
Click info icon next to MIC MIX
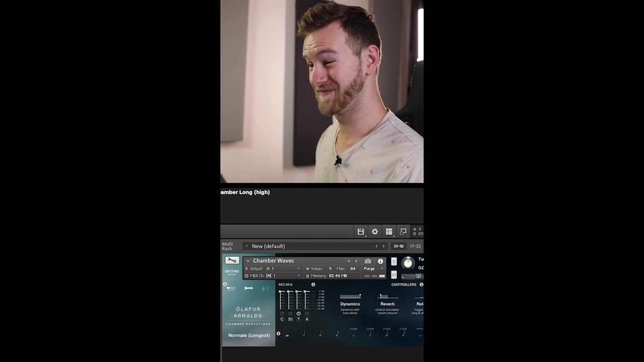point(313,285)
